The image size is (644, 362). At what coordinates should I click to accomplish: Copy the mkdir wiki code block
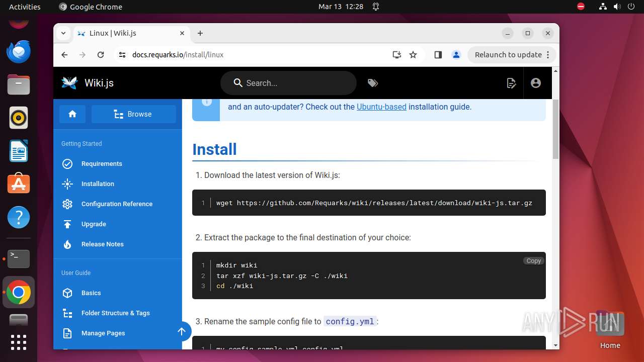534,261
